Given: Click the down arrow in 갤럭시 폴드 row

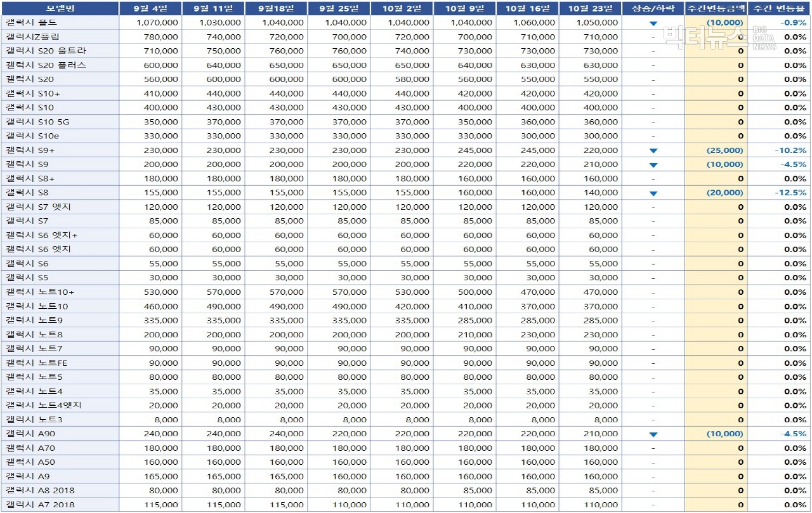Looking at the screenshot, I should tap(653, 23).
